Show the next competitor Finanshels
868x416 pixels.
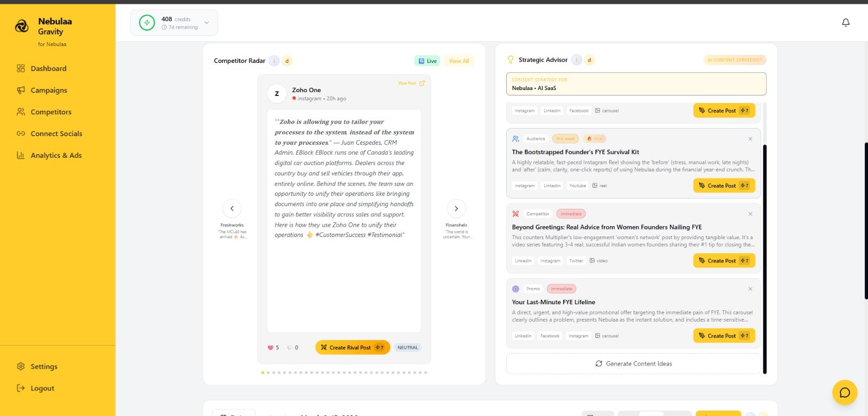coord(456,208)
